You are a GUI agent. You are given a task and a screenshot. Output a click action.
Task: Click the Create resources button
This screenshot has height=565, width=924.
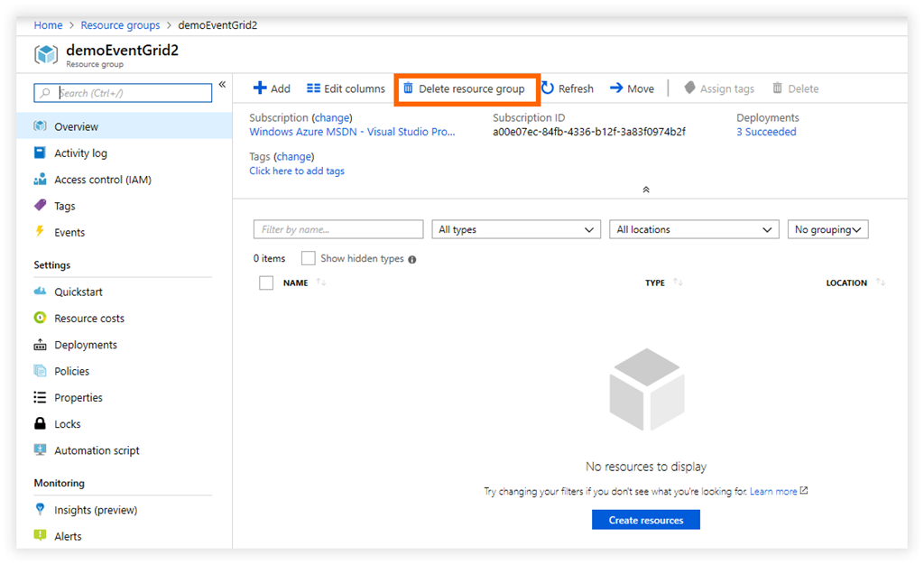[645, 520]
